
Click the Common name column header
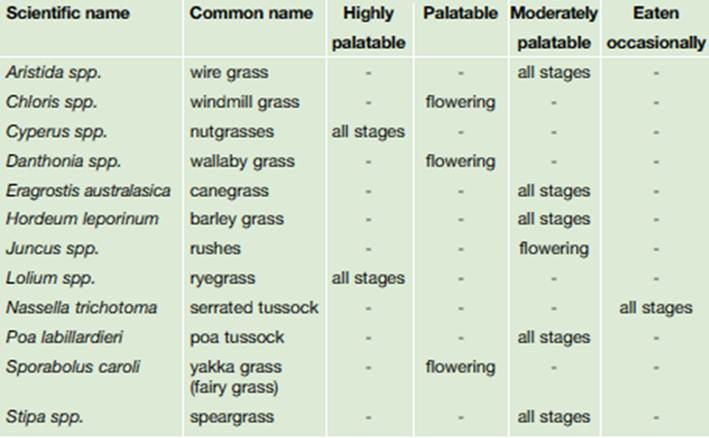[250, 14]
